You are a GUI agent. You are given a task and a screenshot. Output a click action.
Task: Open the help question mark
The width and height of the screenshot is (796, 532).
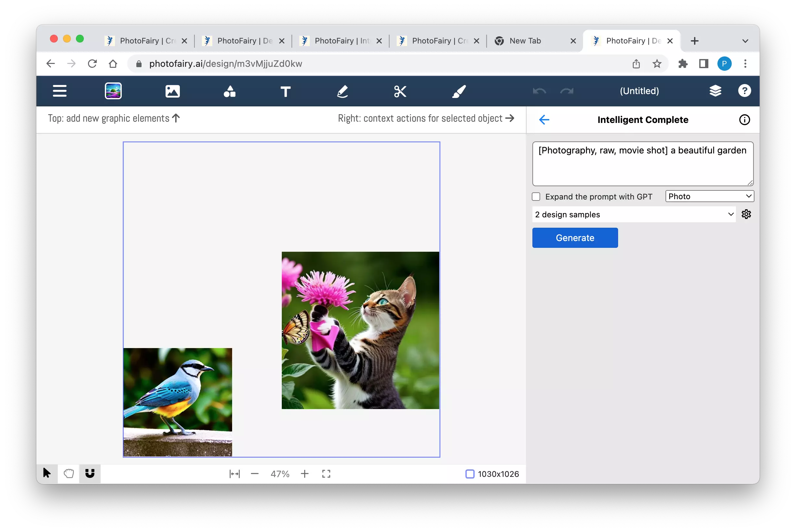pyautogui.click(x=744, y=91)
